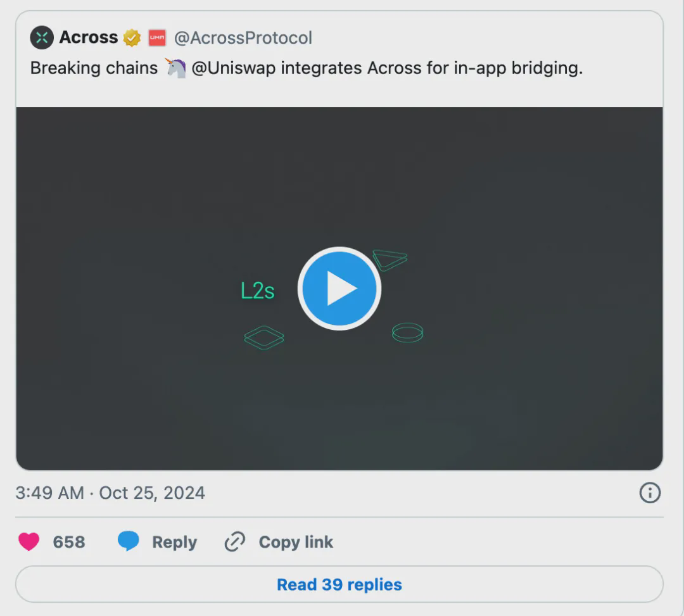Open the Across display name link
This screenshot has height=616, width=684.
click(88, 38)
